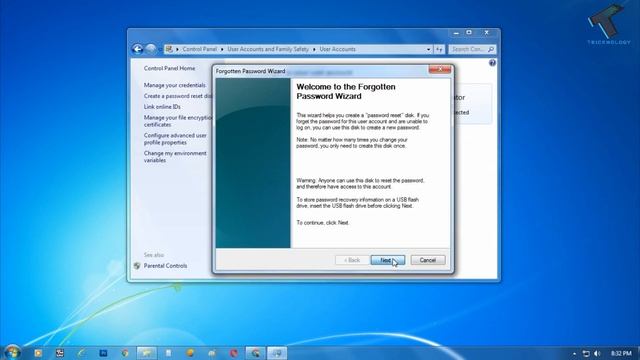Image resolution: width=640 pixels, height=360 pixels.
Task: Expand arrow before User Accounts breadcrumb
Action: point(314,49)
